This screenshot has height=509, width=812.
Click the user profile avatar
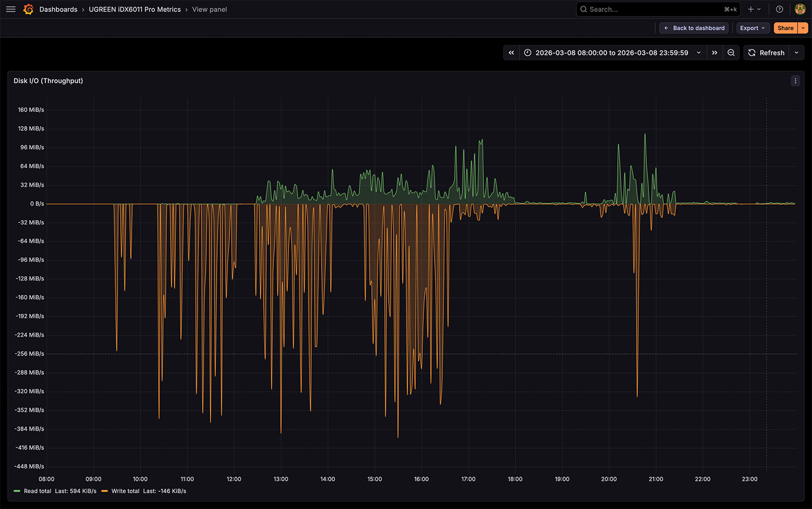tap(800, 9)
